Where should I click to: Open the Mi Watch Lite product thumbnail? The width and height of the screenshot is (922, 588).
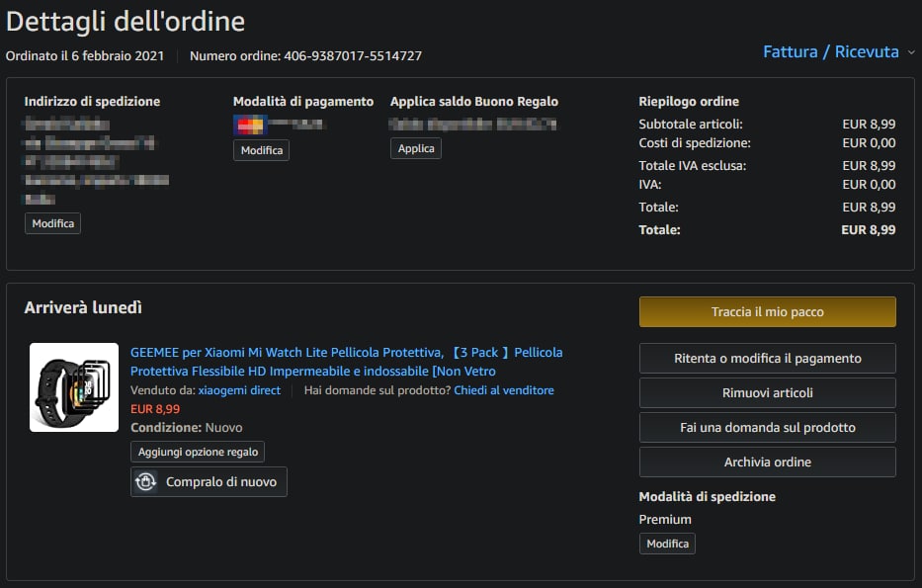(x=74, y=386)
